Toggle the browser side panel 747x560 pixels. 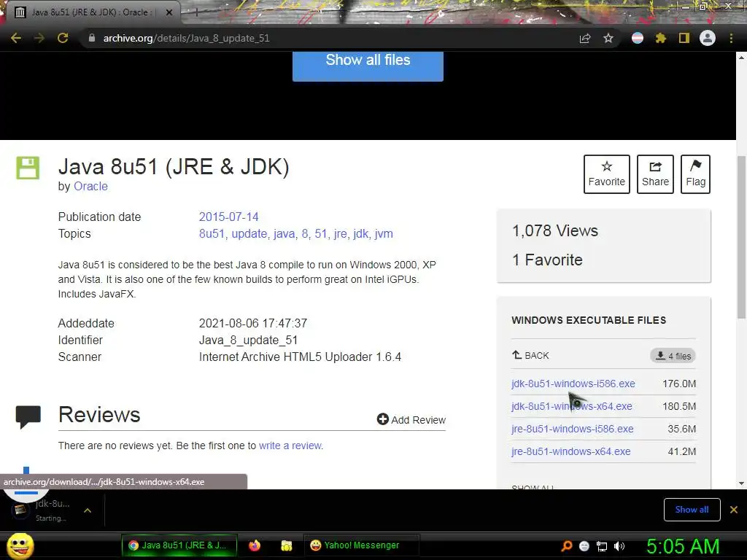point(684,38)
